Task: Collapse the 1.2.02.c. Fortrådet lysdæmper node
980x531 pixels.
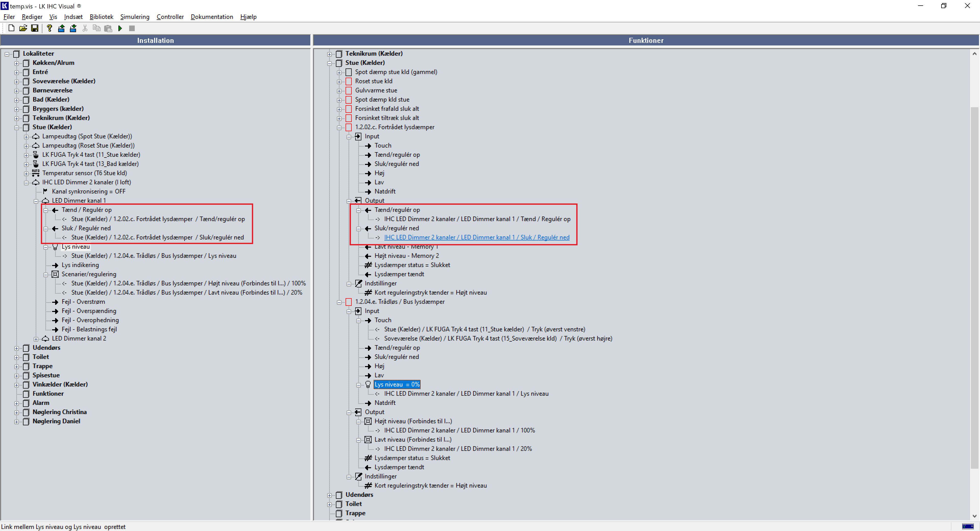Action: [x=339, y=127]
